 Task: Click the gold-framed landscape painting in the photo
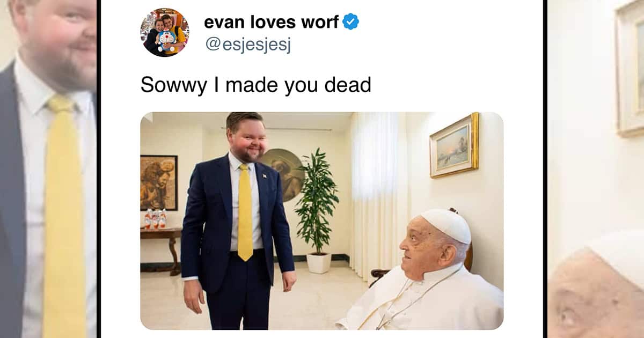(x=454, y=145)
